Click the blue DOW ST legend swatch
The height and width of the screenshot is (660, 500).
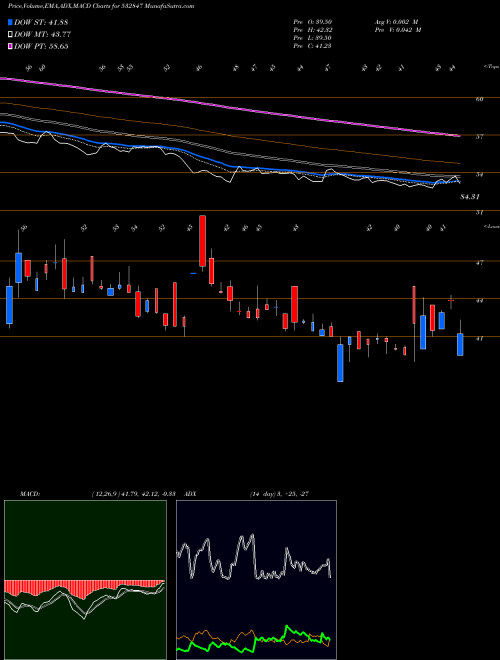(10, 23)
